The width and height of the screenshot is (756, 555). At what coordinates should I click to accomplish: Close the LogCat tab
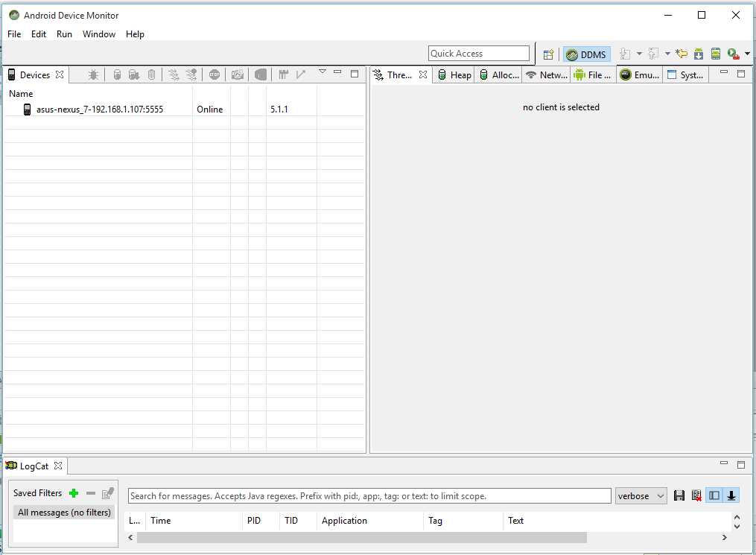(x=58, y=466)
